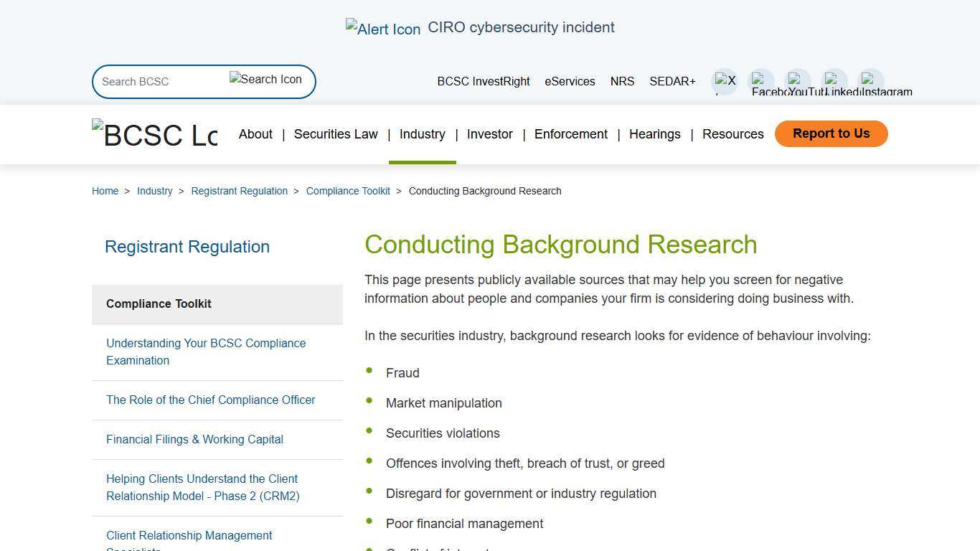Screen dimensions: 980x551
Task: Click inside the Search BCSC field
Action: click(158, 81)
